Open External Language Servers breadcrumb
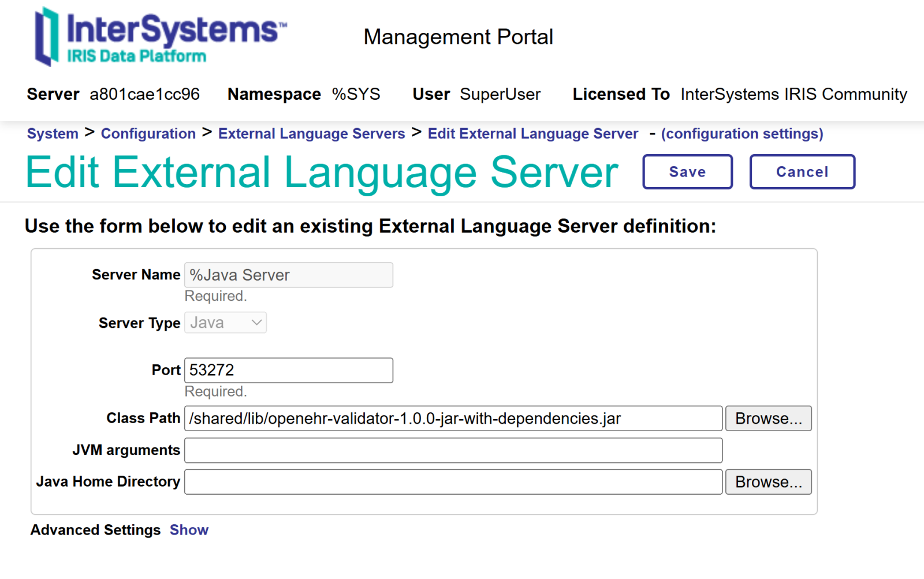924x579 pixels. (x=311, y=134)
